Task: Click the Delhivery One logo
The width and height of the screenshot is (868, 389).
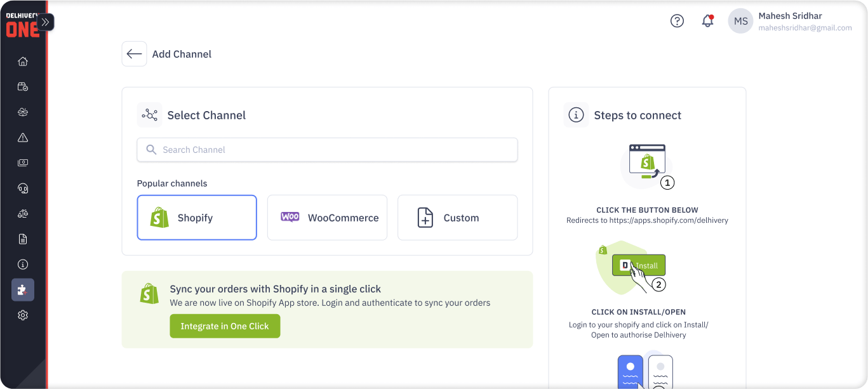Action: [x=19, y=25]
